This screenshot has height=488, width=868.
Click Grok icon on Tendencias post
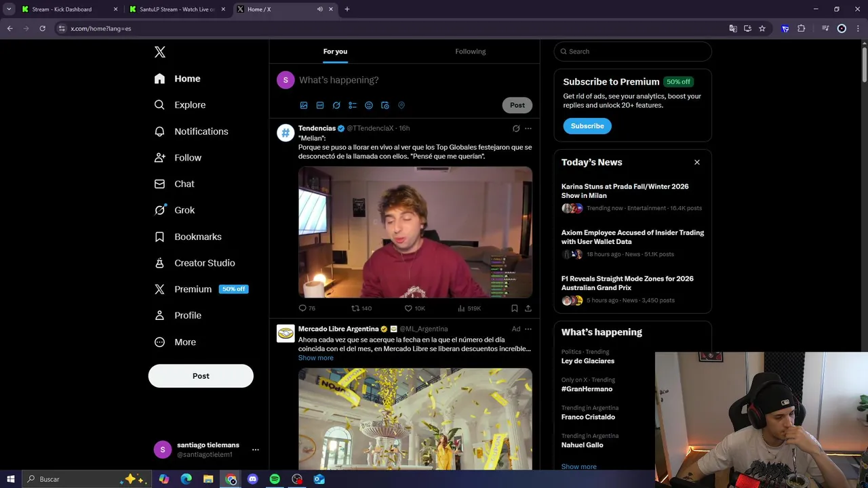pyautogui.click(x=516, y=128)
